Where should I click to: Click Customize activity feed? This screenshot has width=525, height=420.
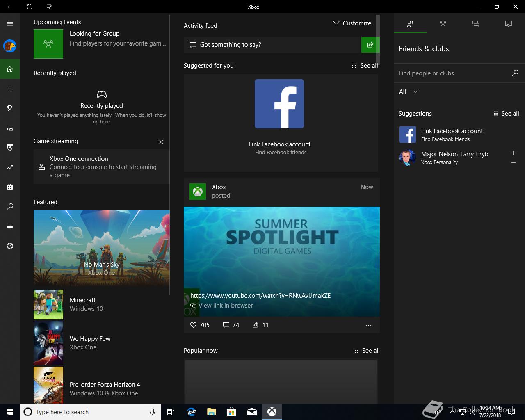coord(352,23)
